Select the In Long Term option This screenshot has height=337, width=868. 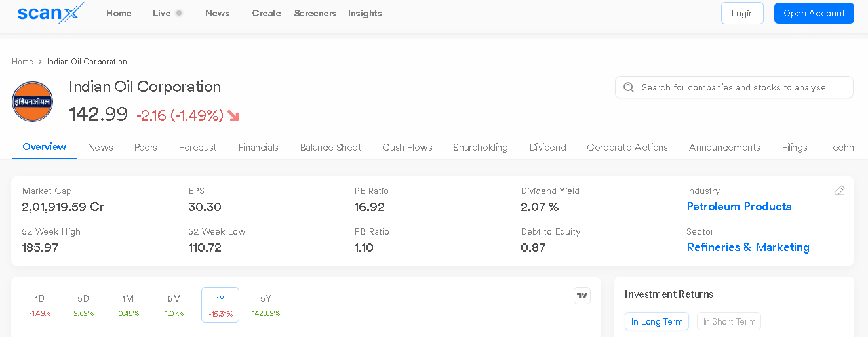tap(657, 321)
